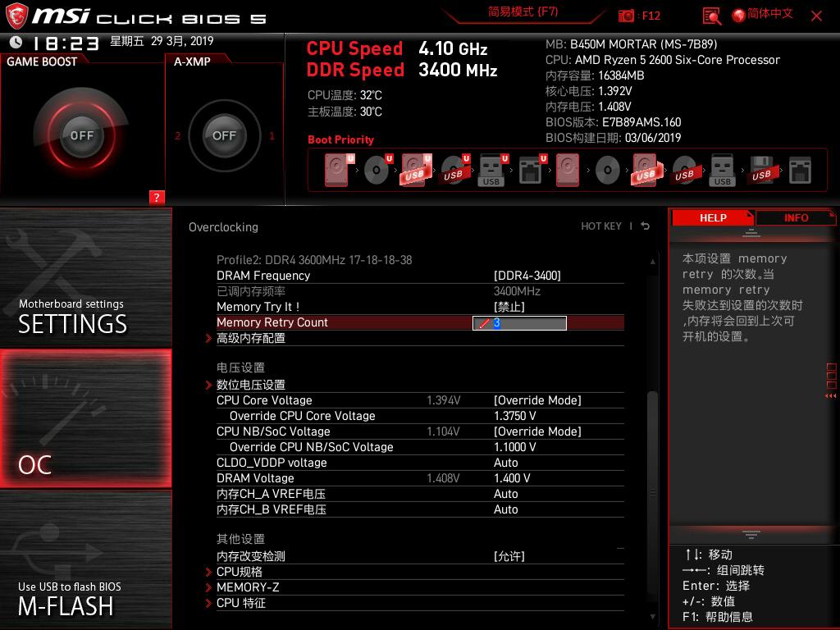Select the legacy USB CD/DVD boot icon
This screenshot has height=630, width=840.
click(x=686, y=170)
